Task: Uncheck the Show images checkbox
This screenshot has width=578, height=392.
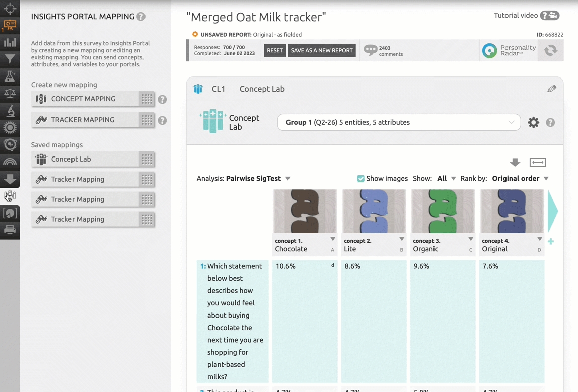Action: pos(360,179)
